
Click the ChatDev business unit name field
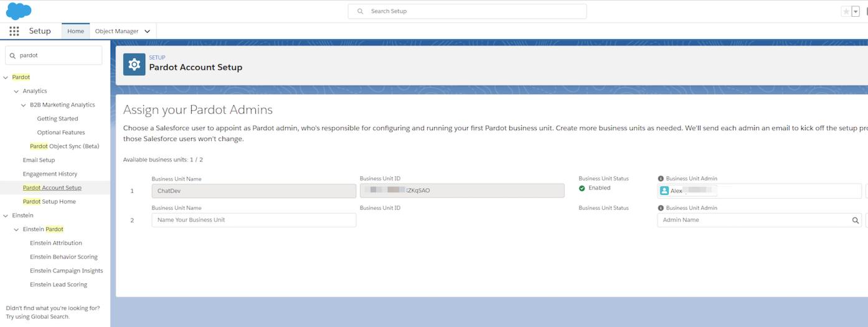(254, 191)
